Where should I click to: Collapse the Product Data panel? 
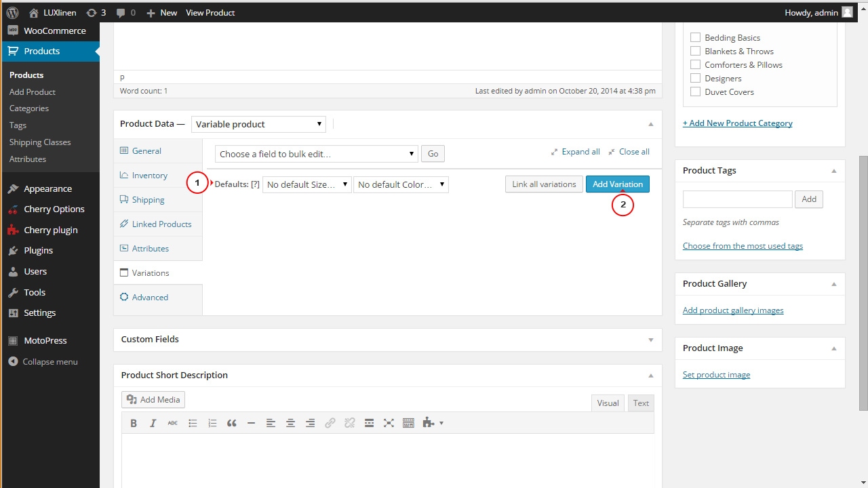click(650, 124)
